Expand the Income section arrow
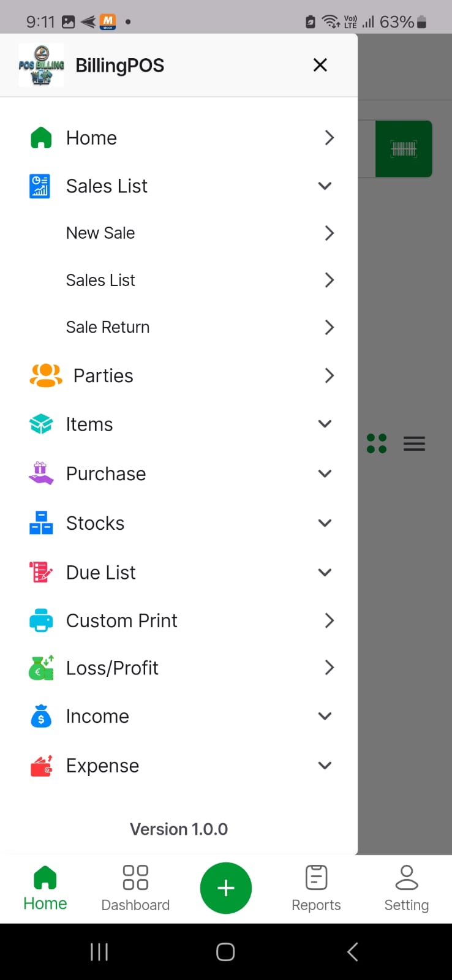The height and width of the screenshot is (980, 452). 325,716
